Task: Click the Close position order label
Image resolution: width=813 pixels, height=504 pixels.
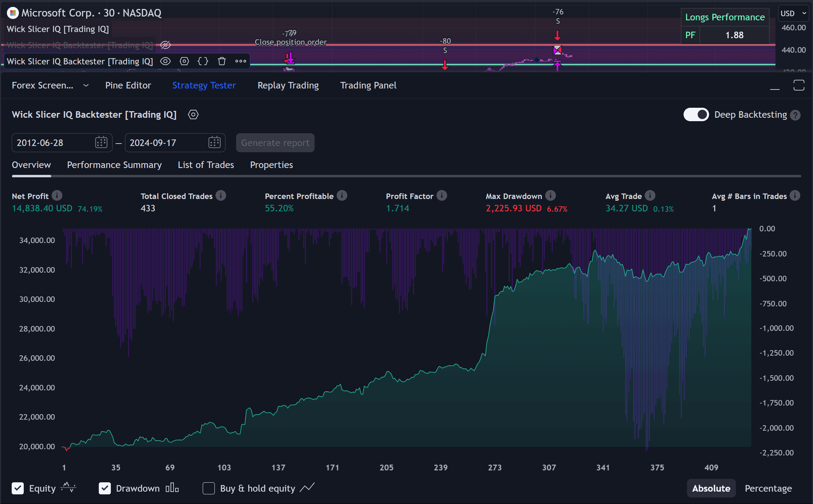Action: [291, 42]
